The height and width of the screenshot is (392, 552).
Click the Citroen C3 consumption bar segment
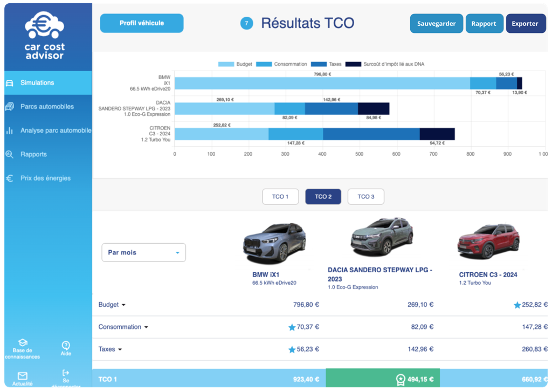(296, 134)
